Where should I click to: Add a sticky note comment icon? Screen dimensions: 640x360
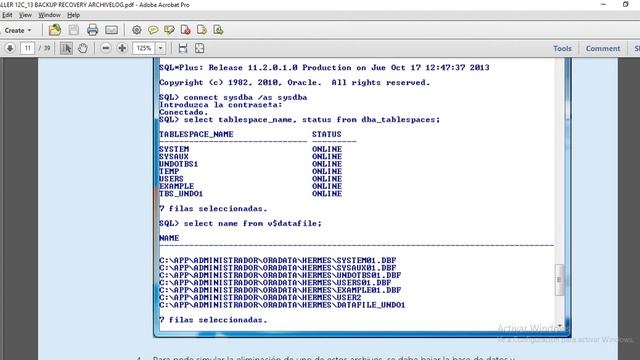[153, 30]
